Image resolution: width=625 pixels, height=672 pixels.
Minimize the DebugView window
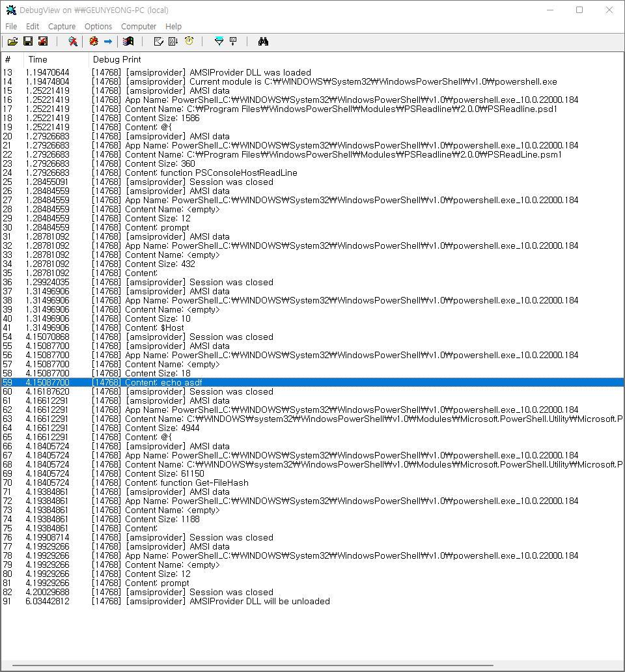[x=550, y=10]
